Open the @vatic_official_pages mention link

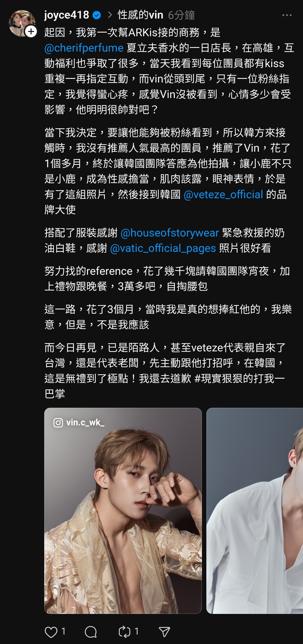click(x=163, y=248)
